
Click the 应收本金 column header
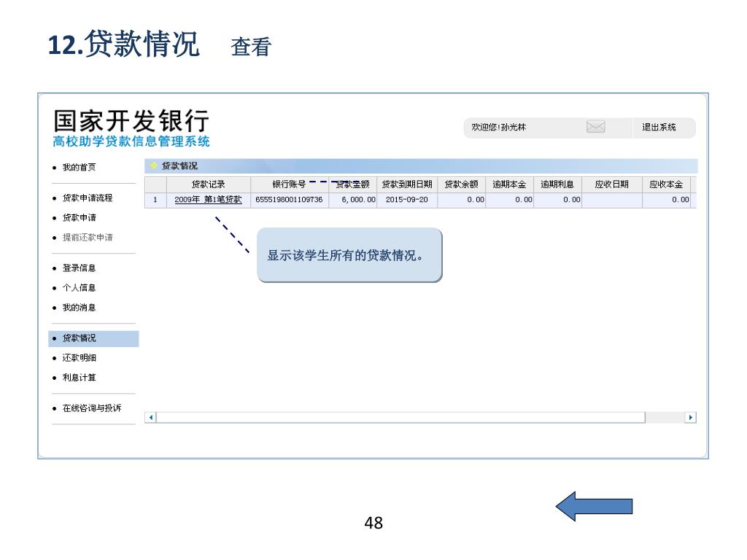pyautogui.click(x=666, y=184)
